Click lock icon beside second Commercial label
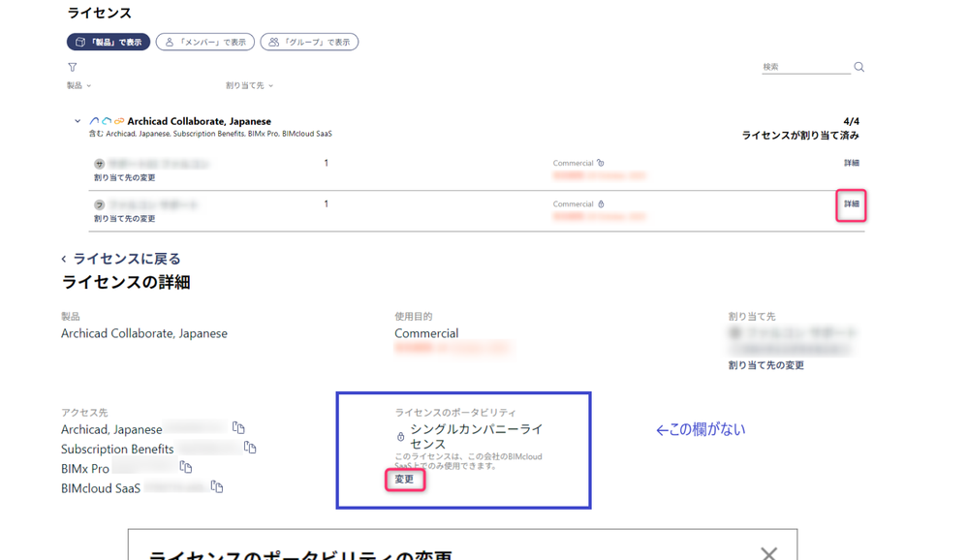Image resolution: width=967 pixels, height=560 pixels. pyautogui.click(x=601, y=204)
